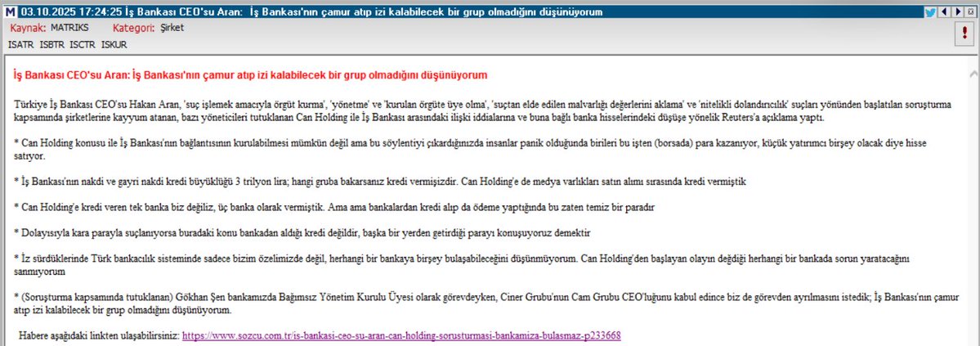
Task: Click bullet starting 'Dolayısıyla kara parayla suçlanıyorsa'
Action: tap(302, 233)
